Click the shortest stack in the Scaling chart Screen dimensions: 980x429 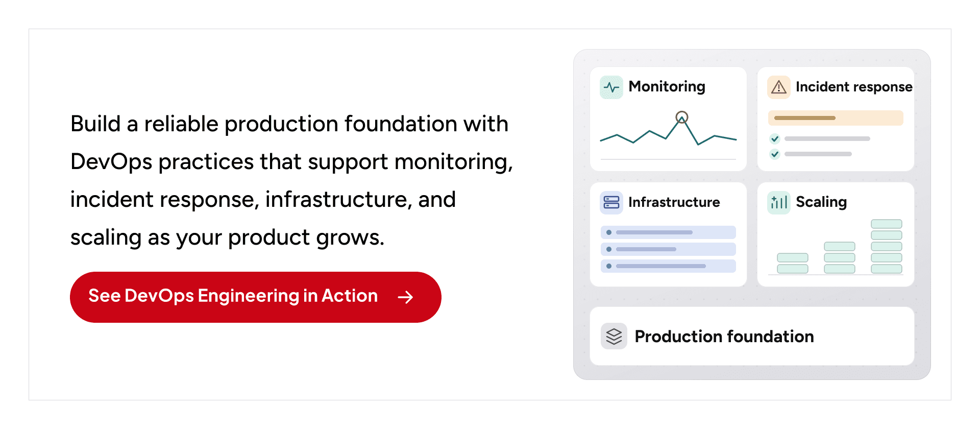tap(793, 264)
